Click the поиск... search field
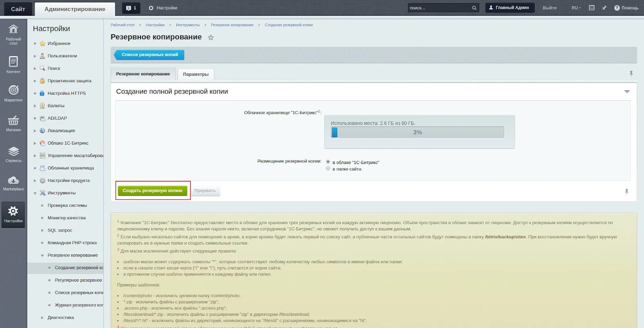The image size is (644, 328). pos(439,8)
